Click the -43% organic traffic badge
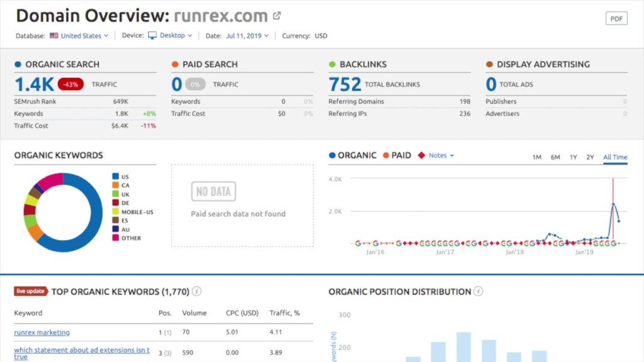 [70, 84]
